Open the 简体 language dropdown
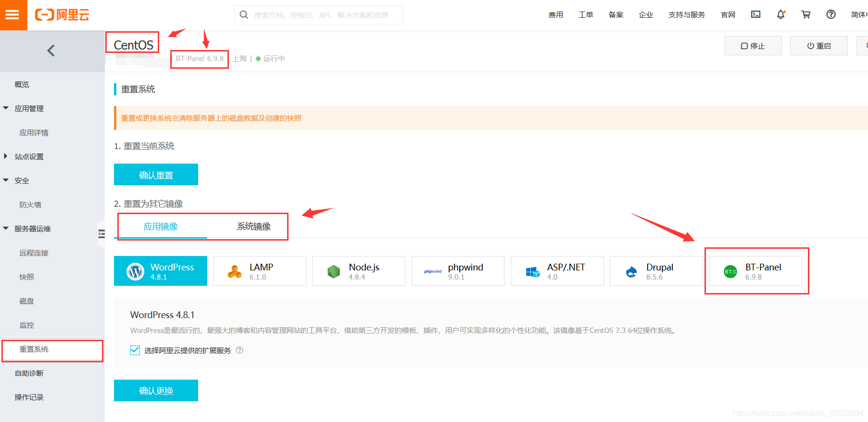 859,15
